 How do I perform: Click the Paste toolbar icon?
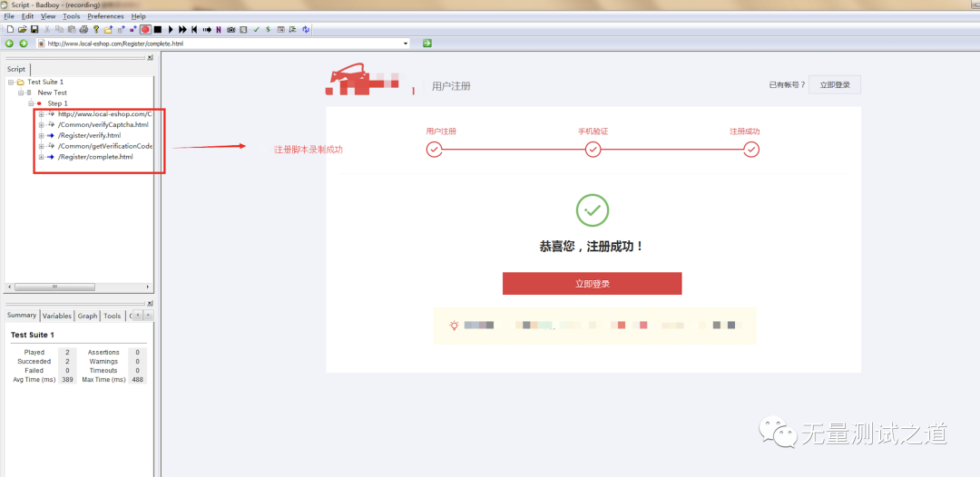[72, 29]
